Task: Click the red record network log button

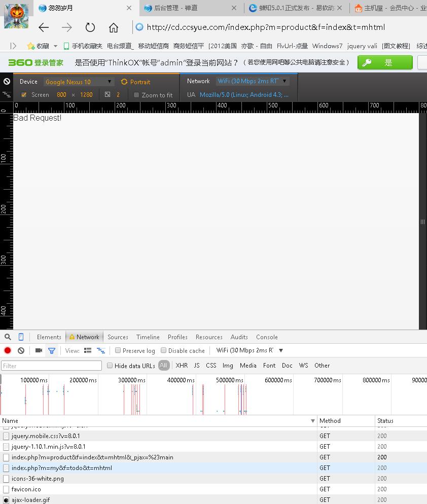Action: pyautogui.click(x=8, y=350)
